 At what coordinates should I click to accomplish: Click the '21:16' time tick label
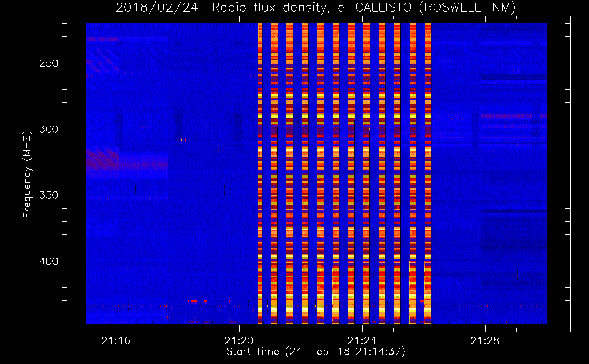(x=116, y=341)
